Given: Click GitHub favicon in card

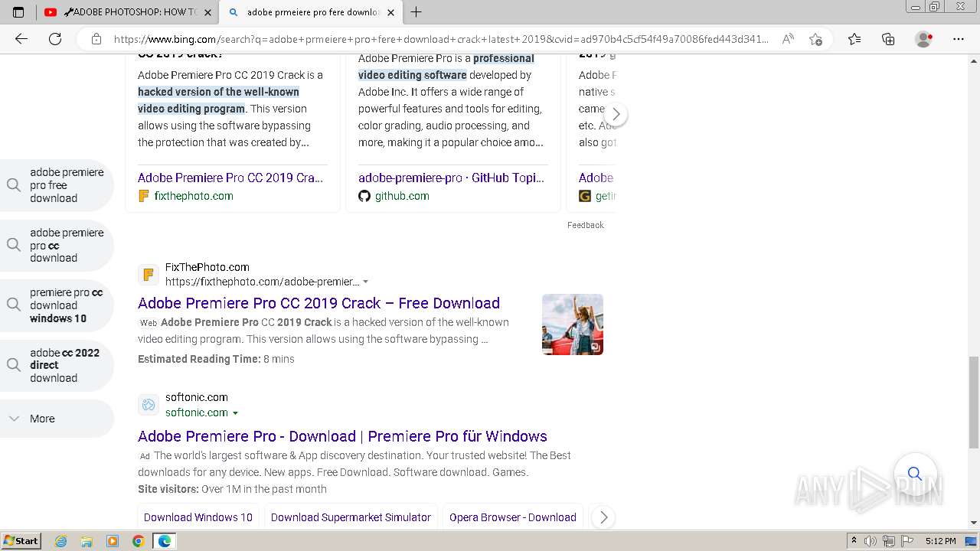Looking at the screenshot, I should [364, 196].
